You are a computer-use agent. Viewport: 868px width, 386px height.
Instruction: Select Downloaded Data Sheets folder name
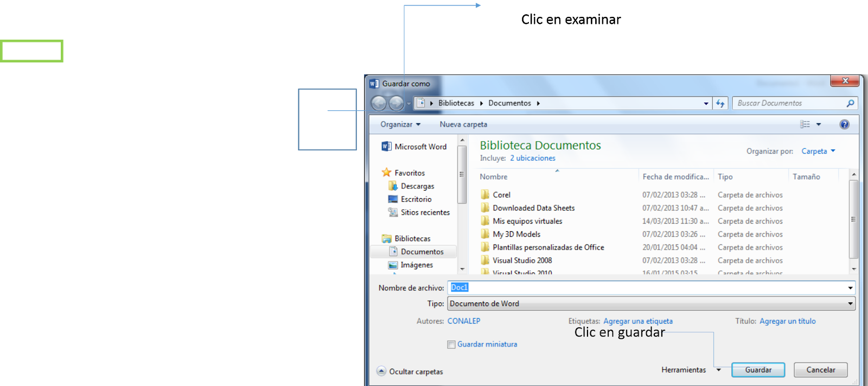(533, 207)
